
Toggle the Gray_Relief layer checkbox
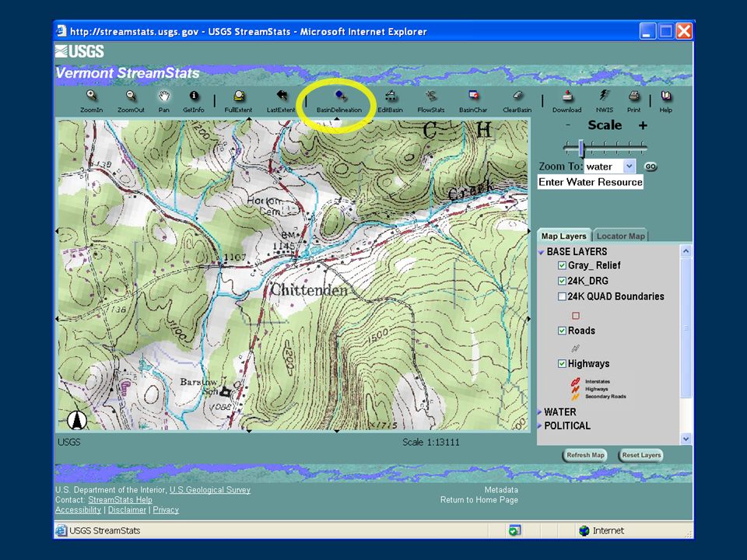(562, 265)
